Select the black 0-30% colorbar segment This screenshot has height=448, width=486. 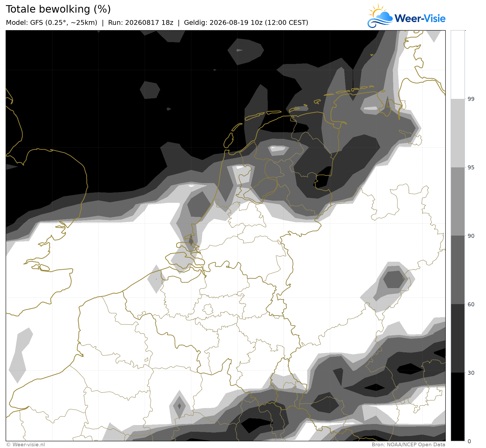pos(457,407)
